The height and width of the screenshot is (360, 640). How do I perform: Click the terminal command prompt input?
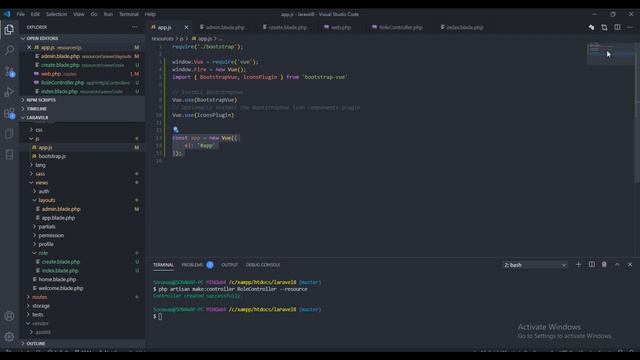pos(160,316)
